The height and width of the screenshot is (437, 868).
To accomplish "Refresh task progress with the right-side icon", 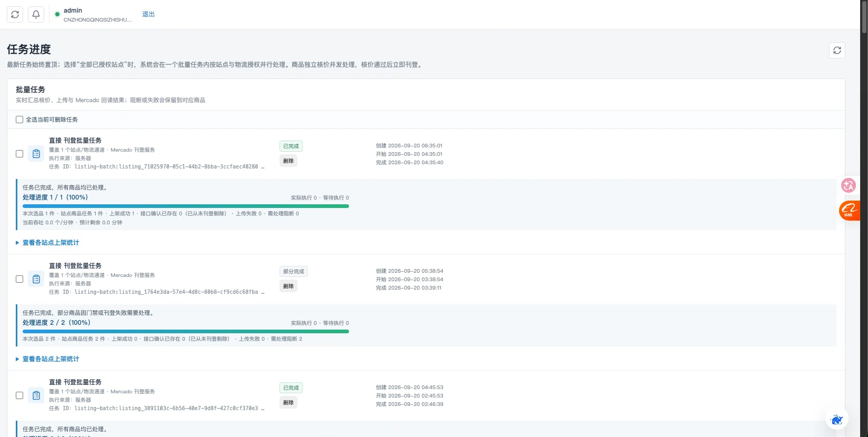I will coord(837,50).
